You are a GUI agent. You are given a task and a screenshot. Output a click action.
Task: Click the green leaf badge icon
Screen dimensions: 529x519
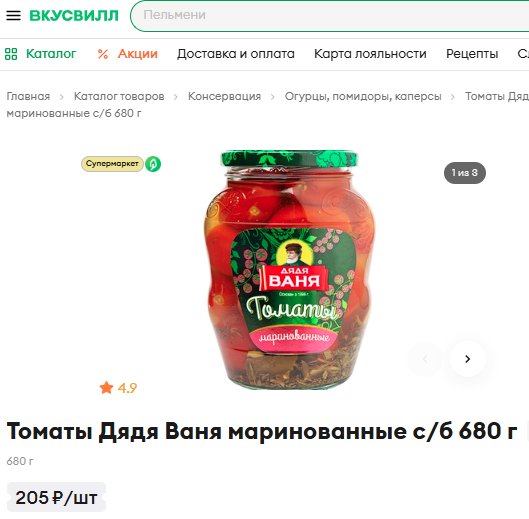point(153,164)
